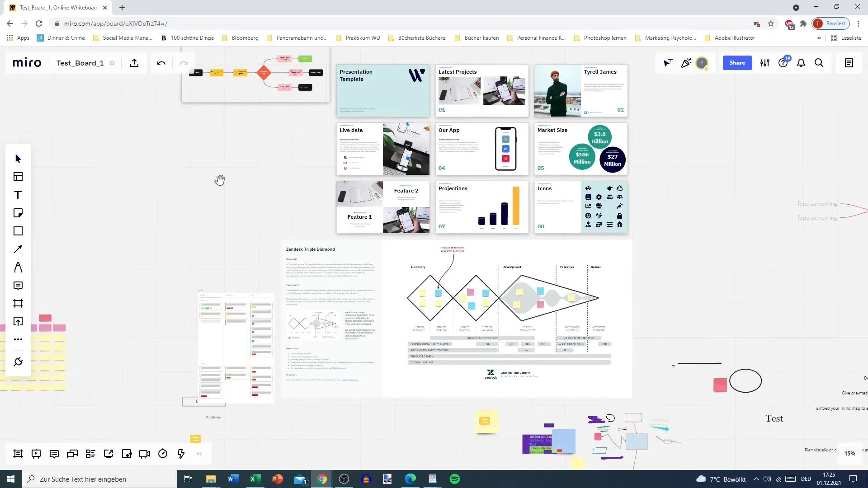Open the Praktikum WU bookmark folder
868x488 pixels.
point(358,38)
